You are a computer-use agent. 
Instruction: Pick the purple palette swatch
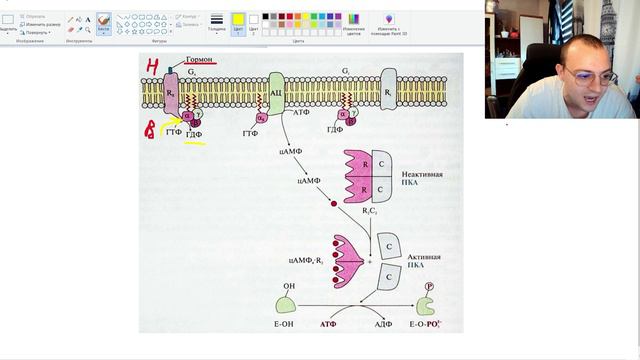(x=338, y=16)
